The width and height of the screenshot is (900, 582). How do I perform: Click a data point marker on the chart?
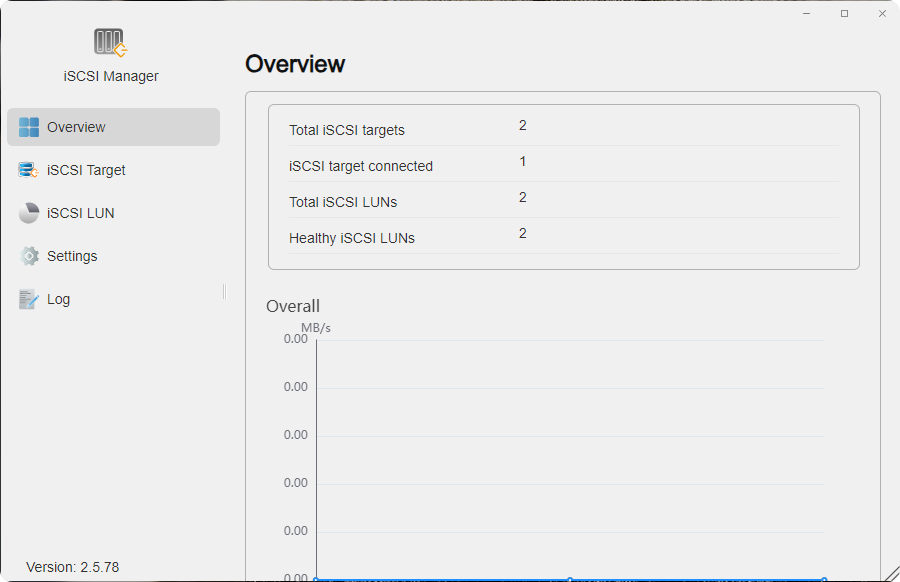570,577
